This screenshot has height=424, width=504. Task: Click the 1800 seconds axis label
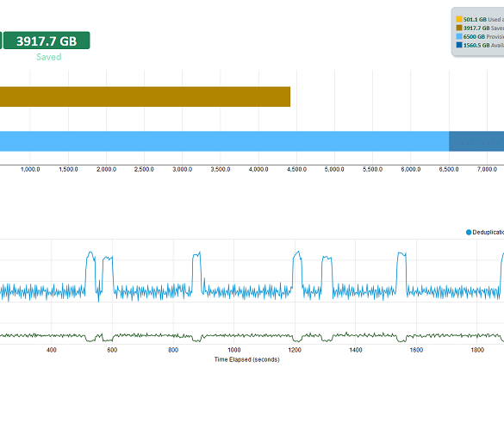point(477,350)
